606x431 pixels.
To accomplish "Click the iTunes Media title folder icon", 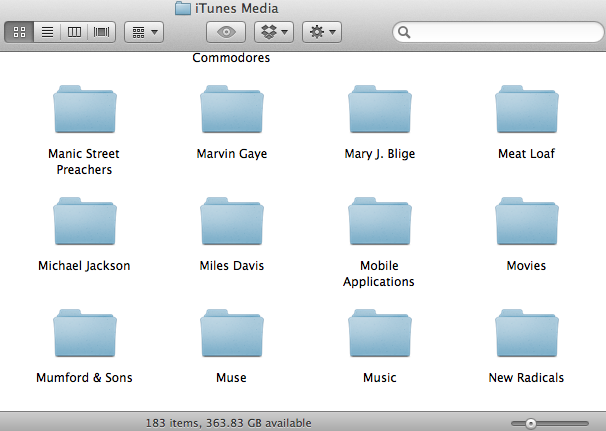I will pos(183,8).
